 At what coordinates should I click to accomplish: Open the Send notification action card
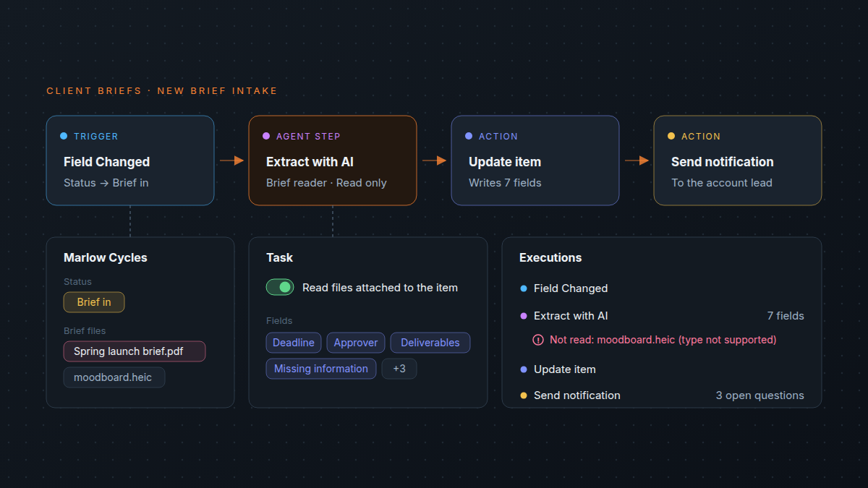point(738,160)
